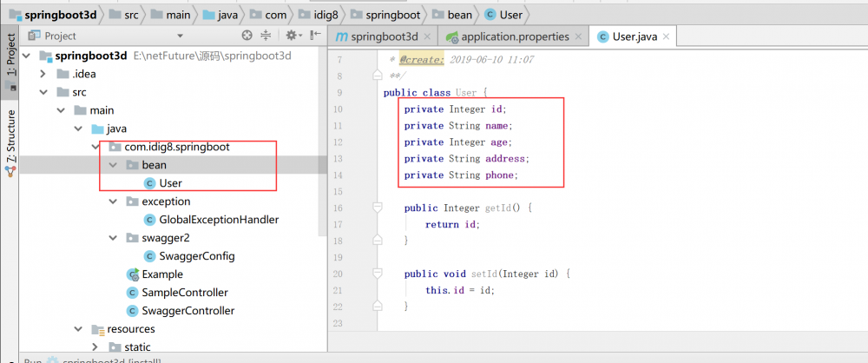Image resolution: width=868 pixels, height=363 pixels.
Task: Select GlobalExceptionHandler in project tree
Action: 219,220
